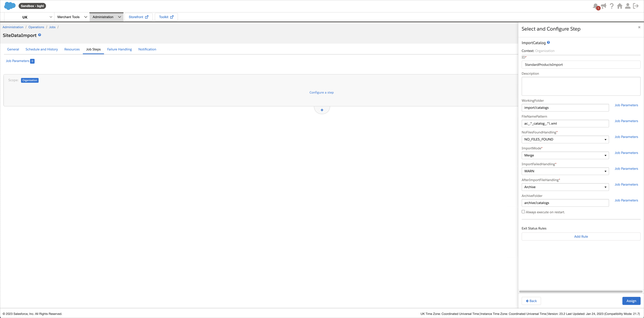Click the Sandbox - bghl badge
Image resolution: width=644 pixels, height=318 pixels.
[32, 6]
